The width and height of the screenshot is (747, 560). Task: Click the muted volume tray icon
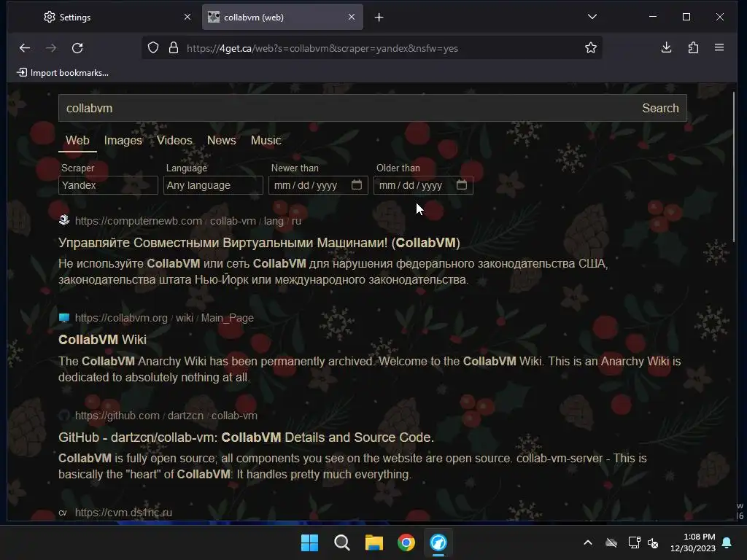[x=653, y=542]
